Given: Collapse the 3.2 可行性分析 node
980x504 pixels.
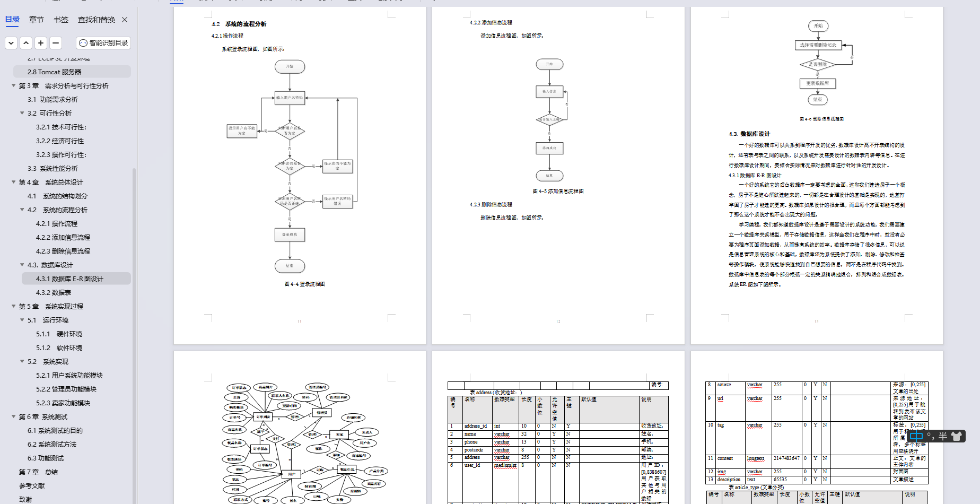Looking at the screenshot, I should point(22,113).
